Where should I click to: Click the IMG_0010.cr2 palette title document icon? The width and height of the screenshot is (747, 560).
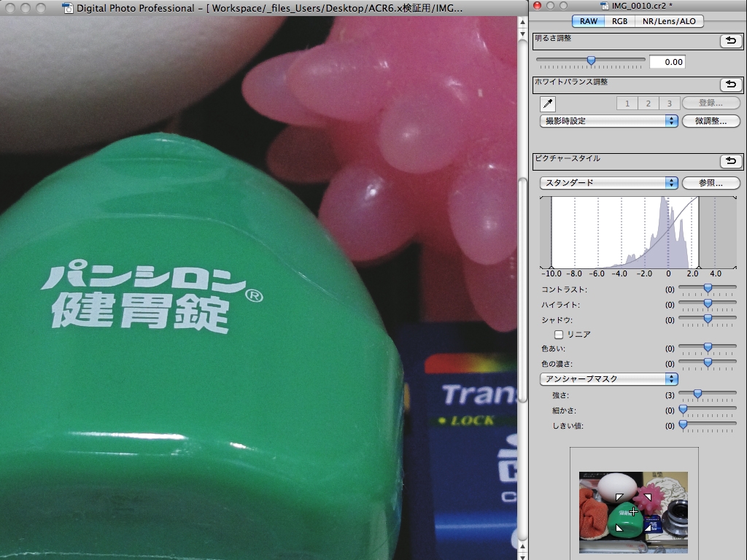tap(605, 6)
